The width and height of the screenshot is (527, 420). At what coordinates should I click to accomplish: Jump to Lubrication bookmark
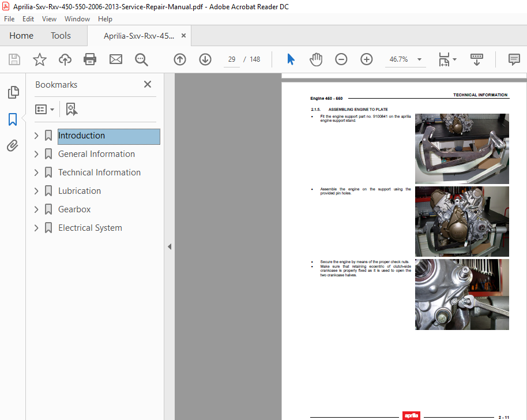[80, 191]
